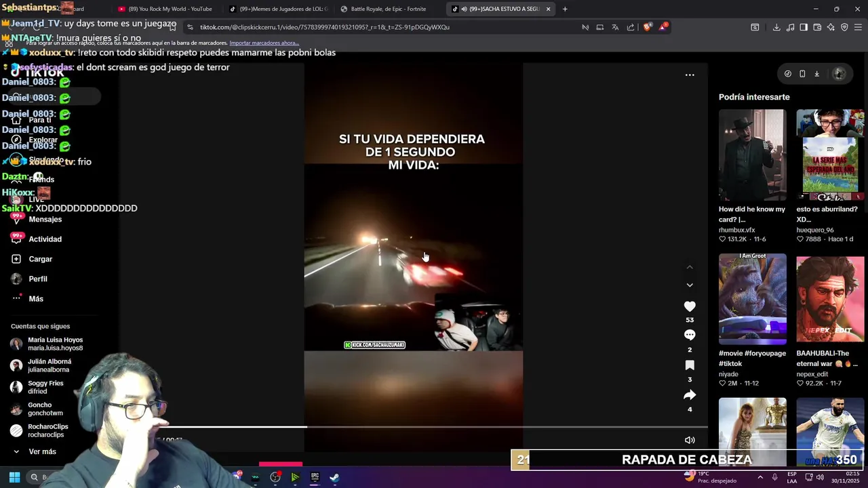Open Maria Luisa Hoyos account
This screenshot has height=488, width=868.
55,344
